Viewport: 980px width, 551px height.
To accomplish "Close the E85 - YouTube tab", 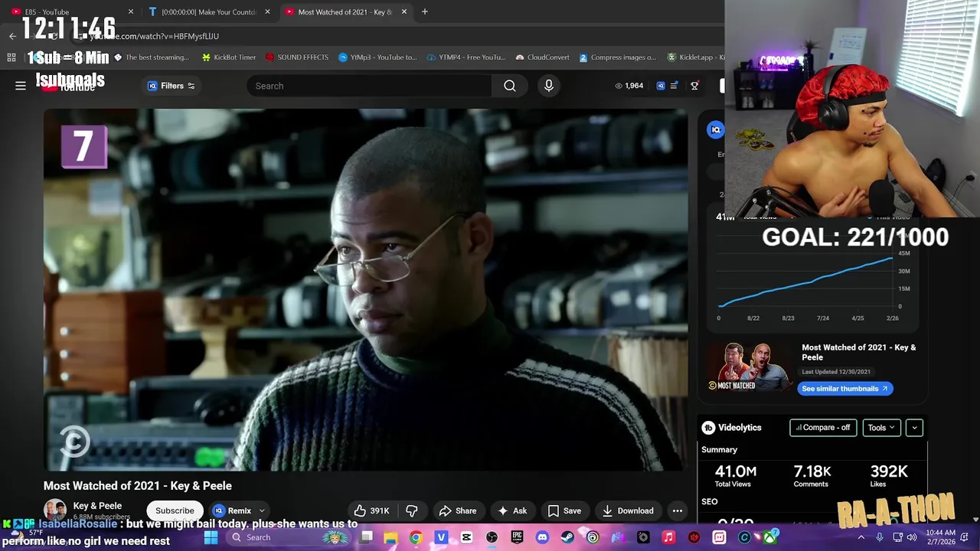I will tap(130, 11).
